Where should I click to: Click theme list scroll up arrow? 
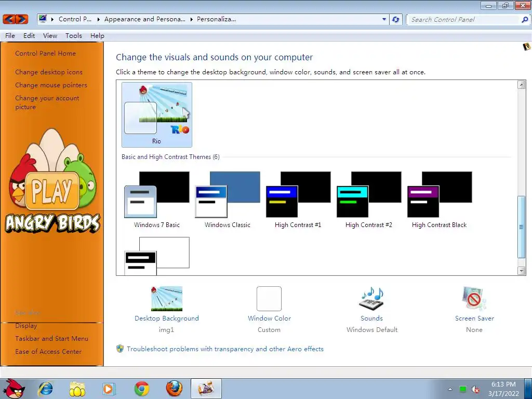(522, 85)
